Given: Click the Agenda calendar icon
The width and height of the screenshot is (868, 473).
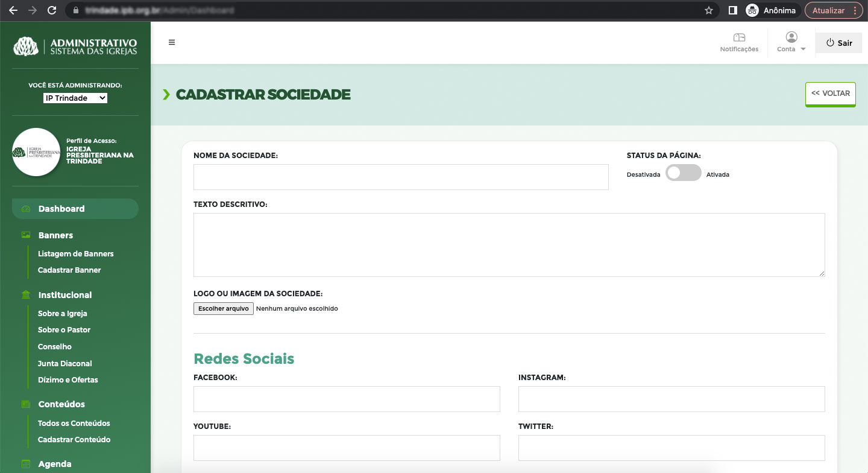Looking at the screenshot, I should point(26,464).
